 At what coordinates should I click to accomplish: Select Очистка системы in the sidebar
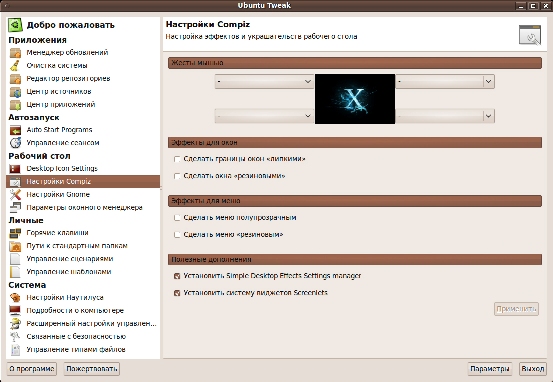tap(57, 66)
